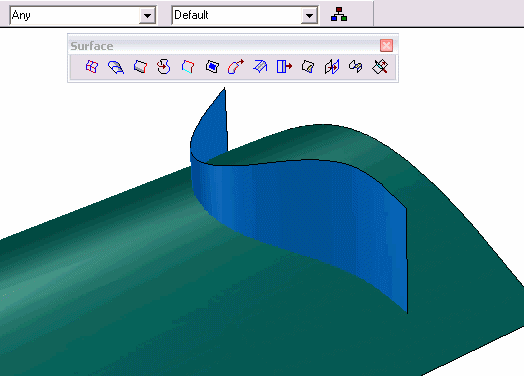This screenshot has width=524, height=376.
Task: Pick the red curved sweep icon with arrow
Action: point(236,67)
